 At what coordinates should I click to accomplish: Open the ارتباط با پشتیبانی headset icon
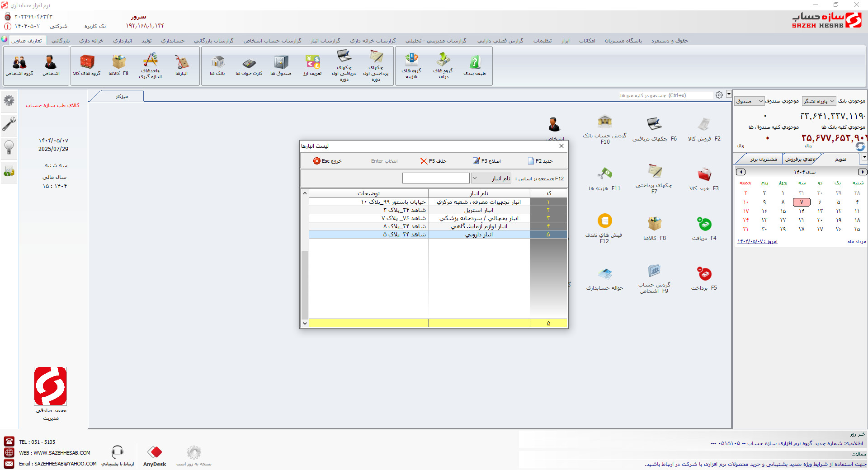coord(118,456)
